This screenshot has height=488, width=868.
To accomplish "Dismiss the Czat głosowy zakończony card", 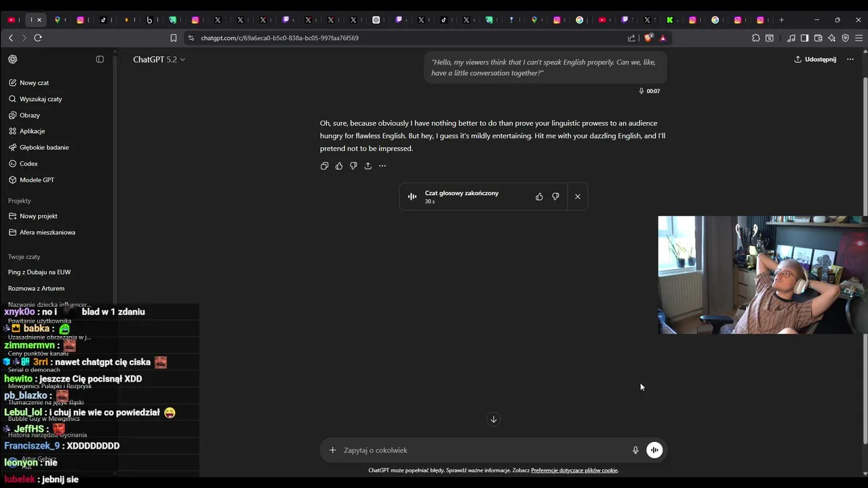I will (x=578, y=197).
